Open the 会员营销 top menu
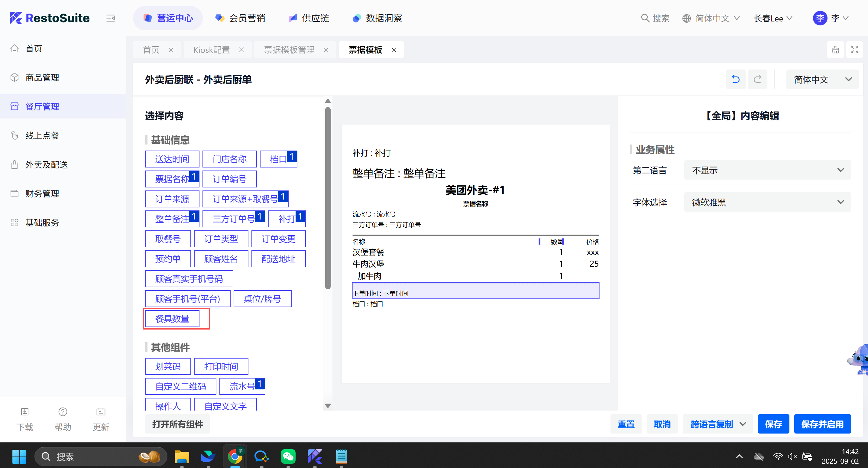 240,18
